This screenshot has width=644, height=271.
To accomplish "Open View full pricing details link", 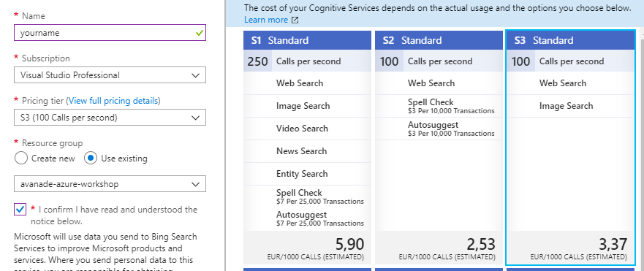I will [x=113, y=101].
